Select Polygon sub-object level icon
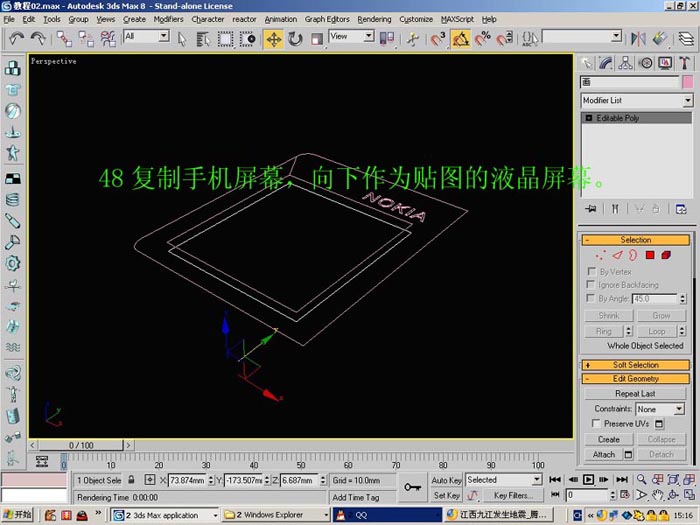The height and width of the screenshot is (525, 700). click(x=650, y=255)
